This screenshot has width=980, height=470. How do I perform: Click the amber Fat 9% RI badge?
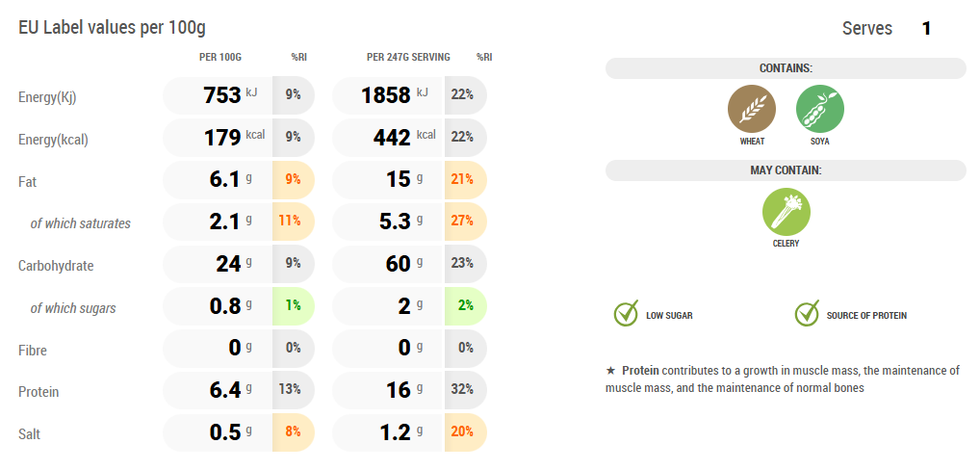tap(293, 180)
